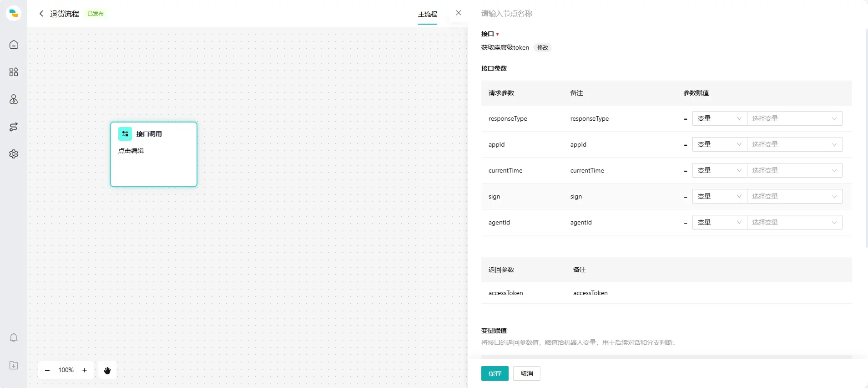Click the panel vertical scrollbar
This screenshot has height=388, width=868.
coord(866,138)
